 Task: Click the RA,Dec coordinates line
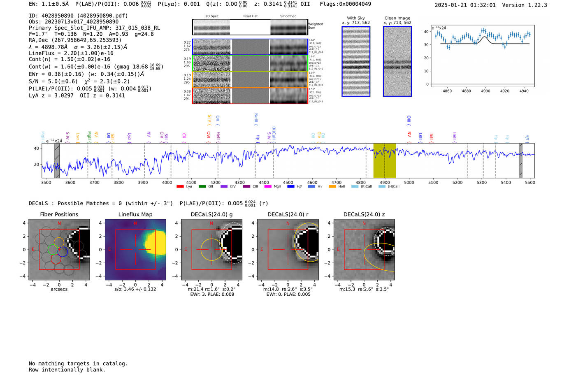[x=75, y=40]
